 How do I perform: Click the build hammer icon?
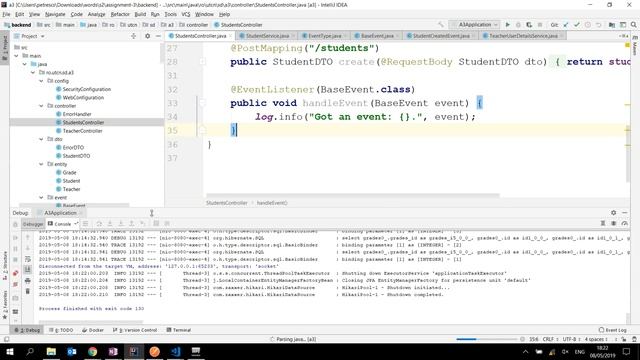(441, 25)
